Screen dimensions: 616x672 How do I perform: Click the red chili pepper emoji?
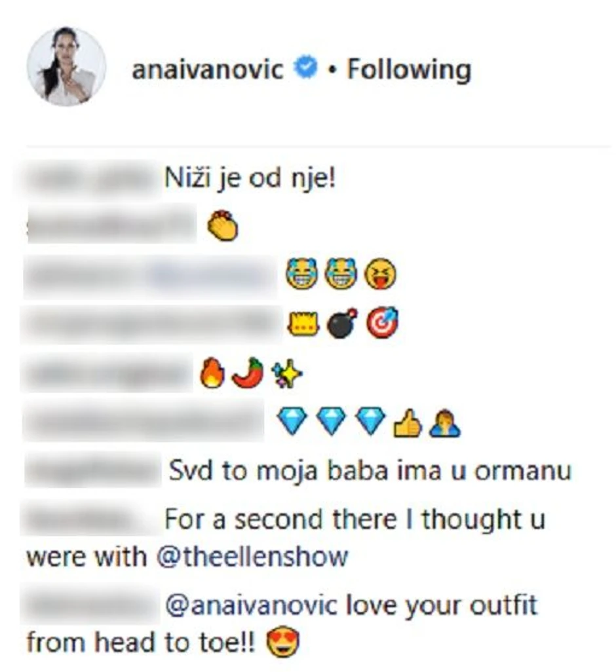pos(248,373)
